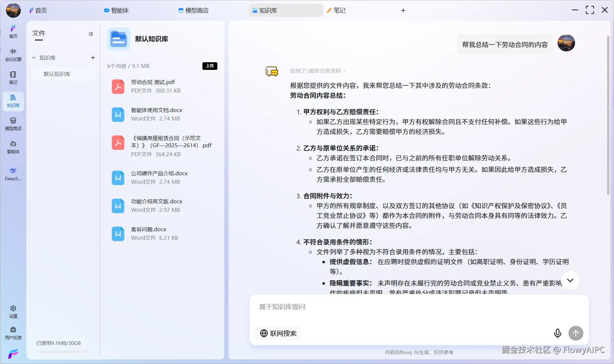Select the 文件 panel heading tab
The width and height of the screenshot is (614, 364).
39,34
